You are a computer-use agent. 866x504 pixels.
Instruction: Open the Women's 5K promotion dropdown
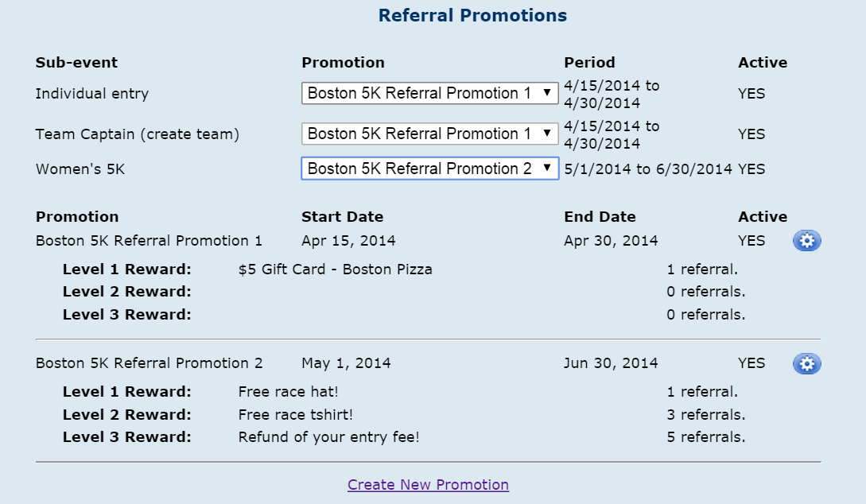[429, 169]
